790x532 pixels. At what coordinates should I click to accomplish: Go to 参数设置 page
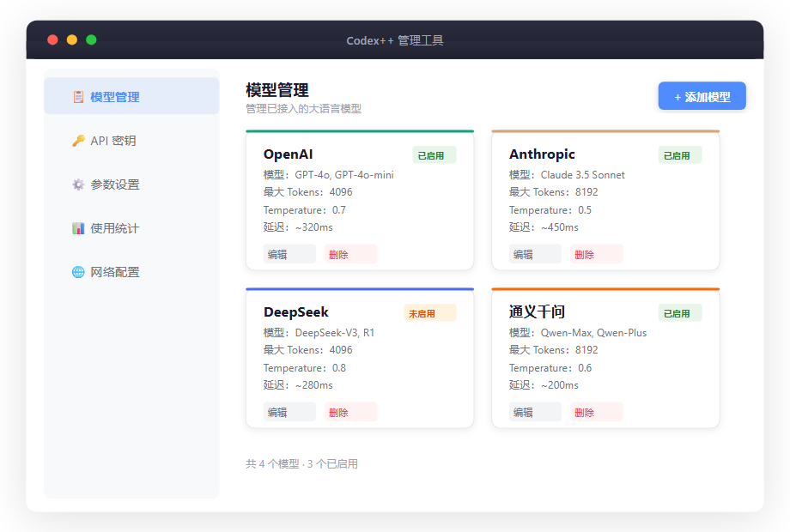131,184
